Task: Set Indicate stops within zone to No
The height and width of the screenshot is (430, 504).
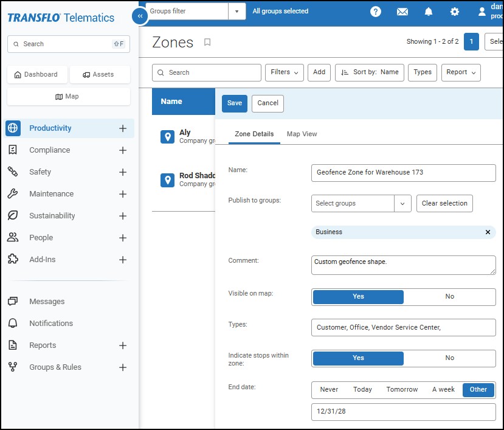Action: [449, 358]
